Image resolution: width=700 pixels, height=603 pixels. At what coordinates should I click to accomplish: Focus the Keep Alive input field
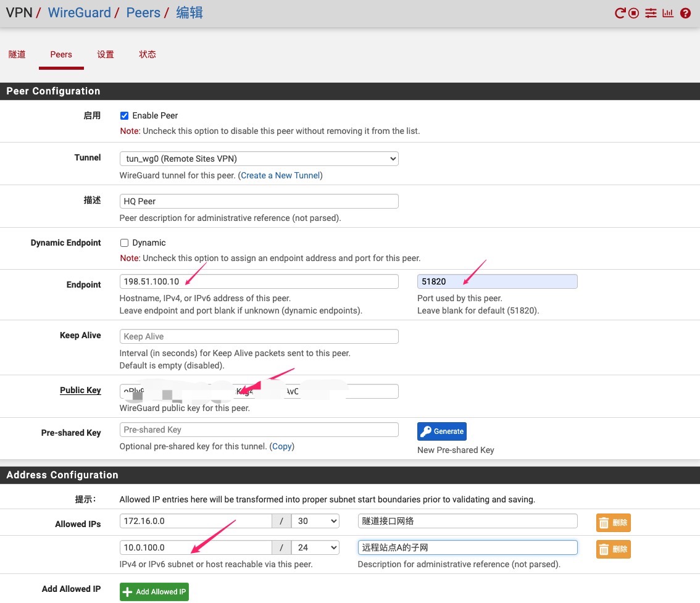coord(259,336)
